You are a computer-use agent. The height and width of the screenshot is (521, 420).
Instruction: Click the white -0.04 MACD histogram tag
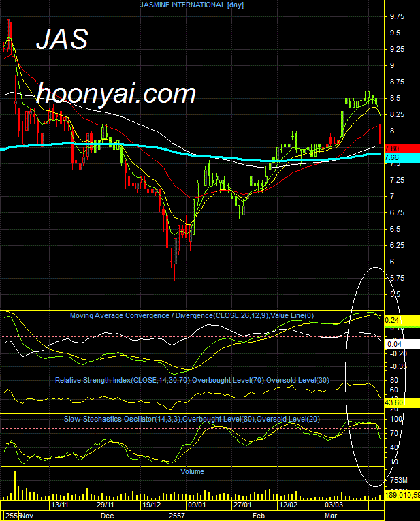(x=402, y=344)
